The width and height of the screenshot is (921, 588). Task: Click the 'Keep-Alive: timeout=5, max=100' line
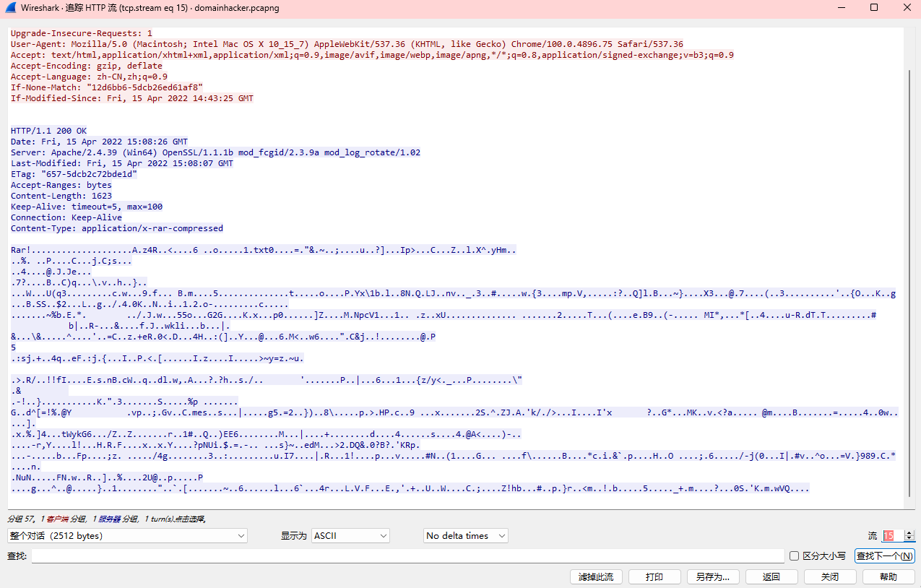click(x=87, y=207)
